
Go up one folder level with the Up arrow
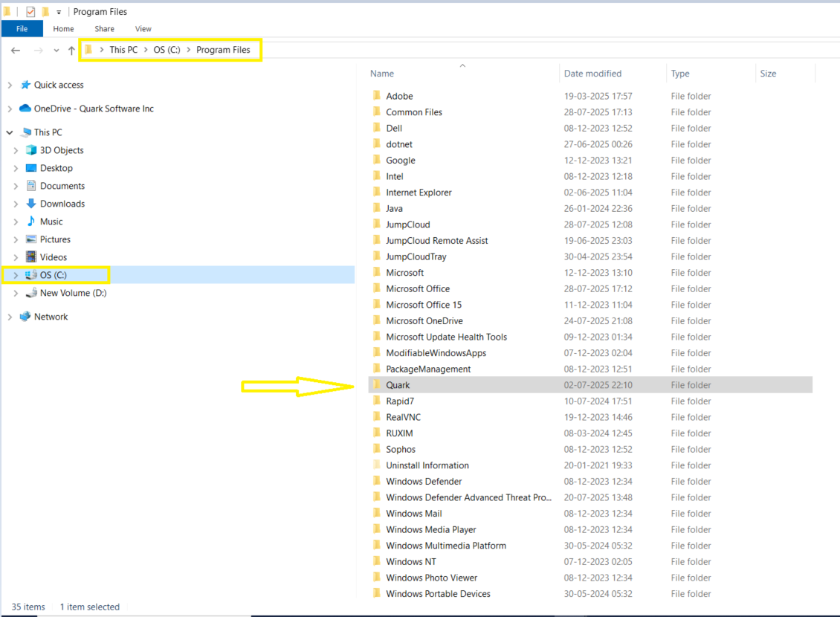pyautogui.click(x=71, y=50)
